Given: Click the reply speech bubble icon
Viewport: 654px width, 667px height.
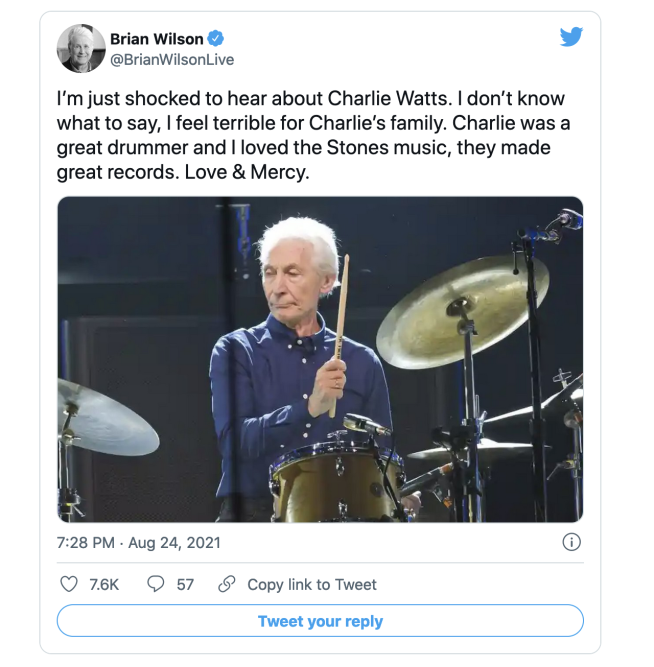Looking at the screenshot, I should point(156,584).
